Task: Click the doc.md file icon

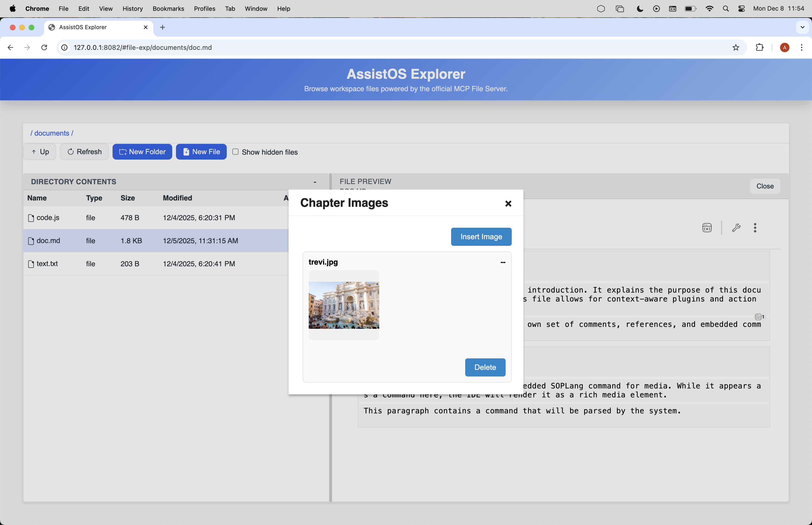Action: [31, 241]
